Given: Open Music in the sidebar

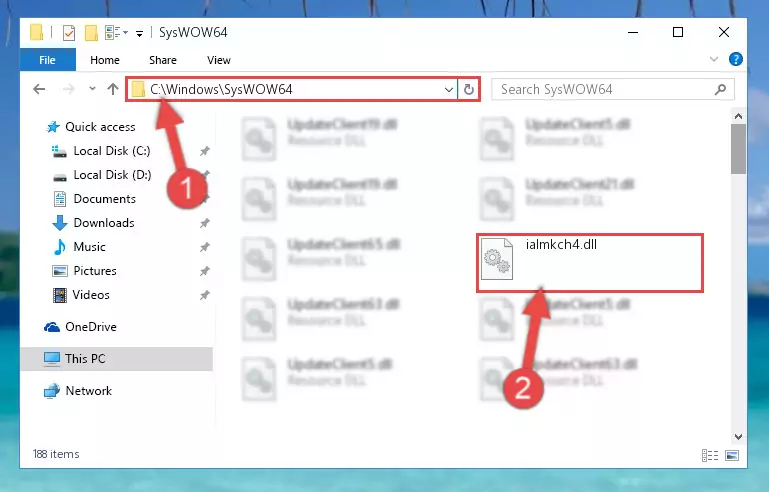Looking at the screenshot, I should pos(89,247).
